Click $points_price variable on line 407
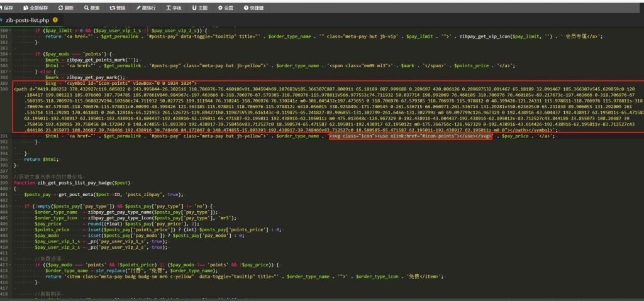This screenshot has height=301, width=644. point(52,229)
